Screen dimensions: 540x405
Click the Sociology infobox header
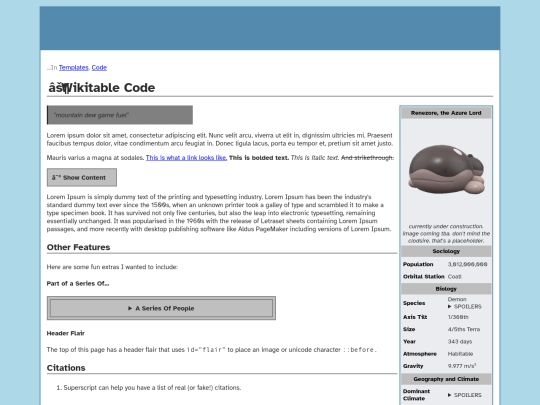pos(446,251)
